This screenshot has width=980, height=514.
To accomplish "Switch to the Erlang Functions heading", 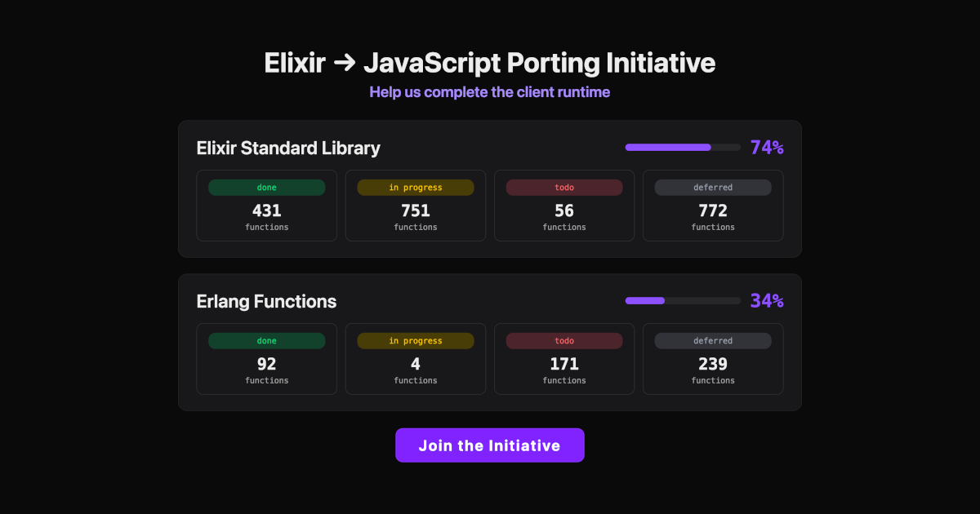I will (x=265, y=301).
